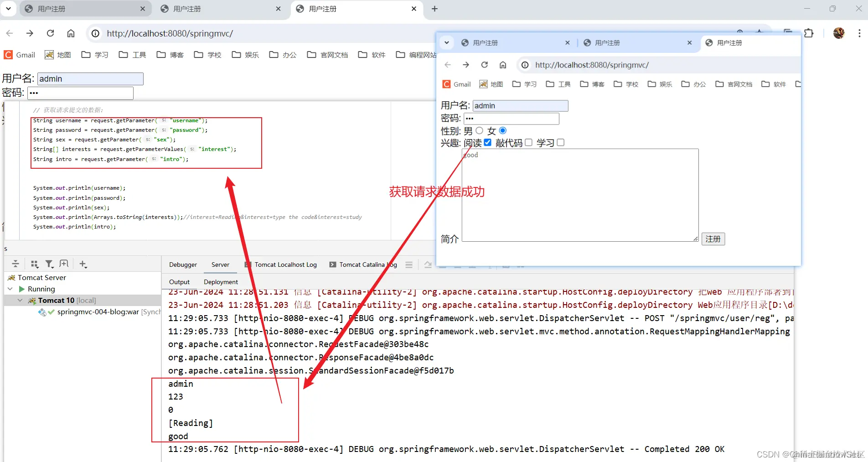Close the first 用户注册 tab in the large browser

pyautogui.click(x=143, y=9)
